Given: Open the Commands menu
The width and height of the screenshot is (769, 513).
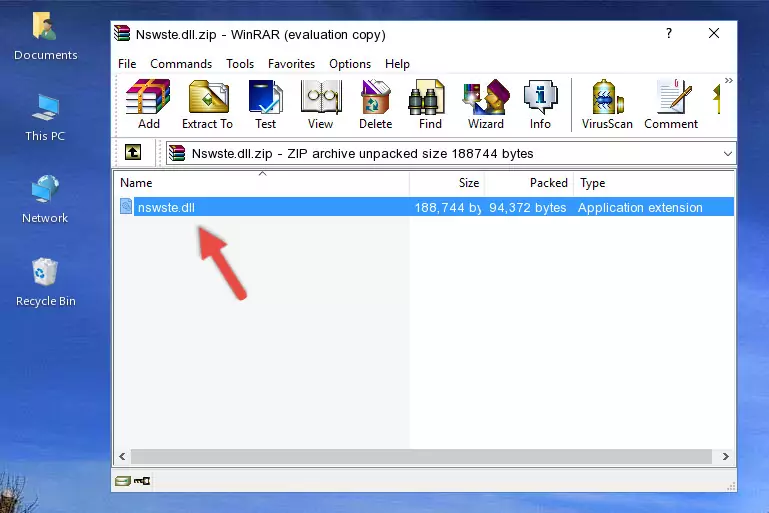Looking at the screenshot, I should tap(181, 64).
